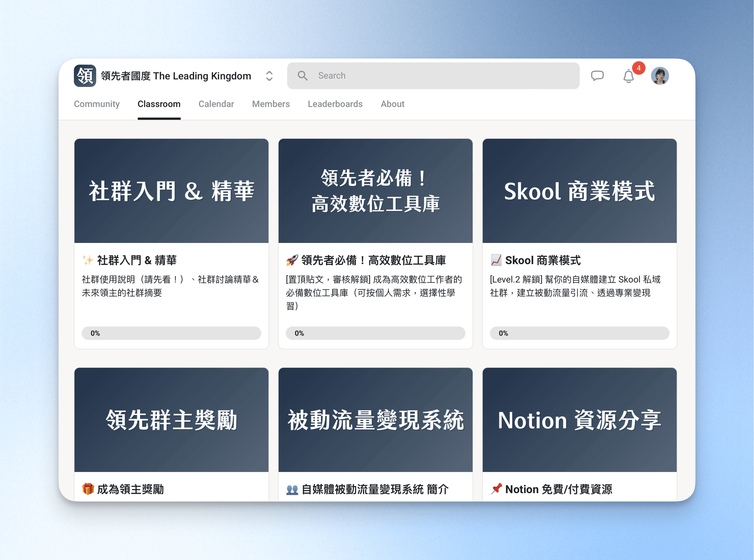The width and height of the screenshot is (754, 560).
Task: Open the Notion 資源分享 cover image
Action: point(579,420)
